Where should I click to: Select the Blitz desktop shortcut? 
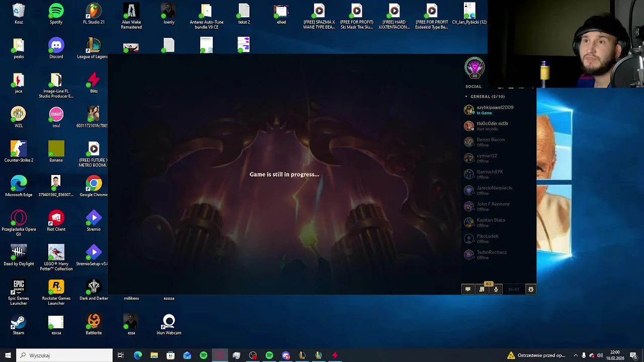click(x=94, y=83)
